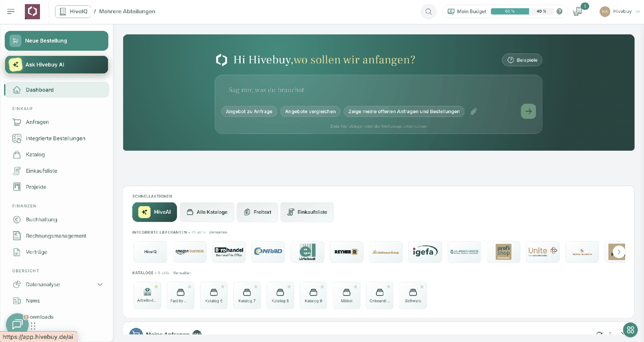Expand the Datenanalyse submenu chevron
Viewport: 644px width, 342px height.
click(x=100, y=284)
